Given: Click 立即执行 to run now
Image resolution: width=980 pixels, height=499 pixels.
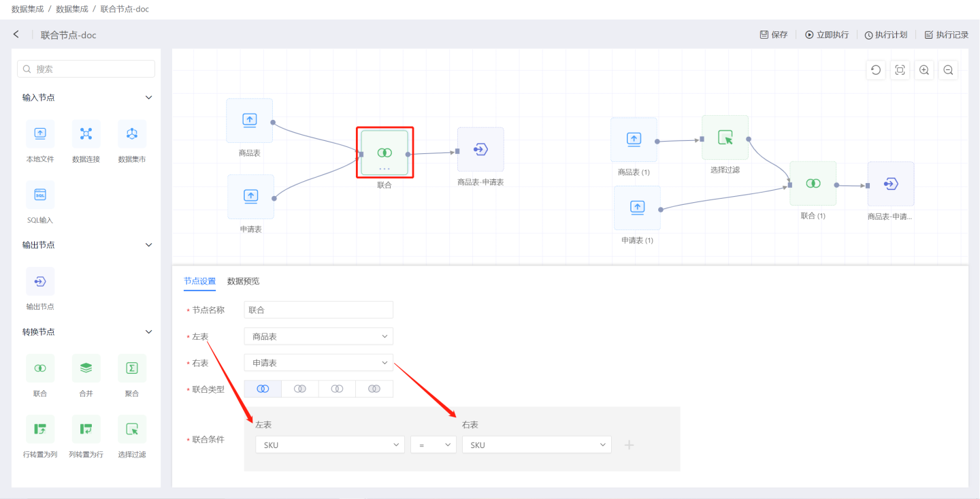Looking at the screenshot, I should coord(827,35).
